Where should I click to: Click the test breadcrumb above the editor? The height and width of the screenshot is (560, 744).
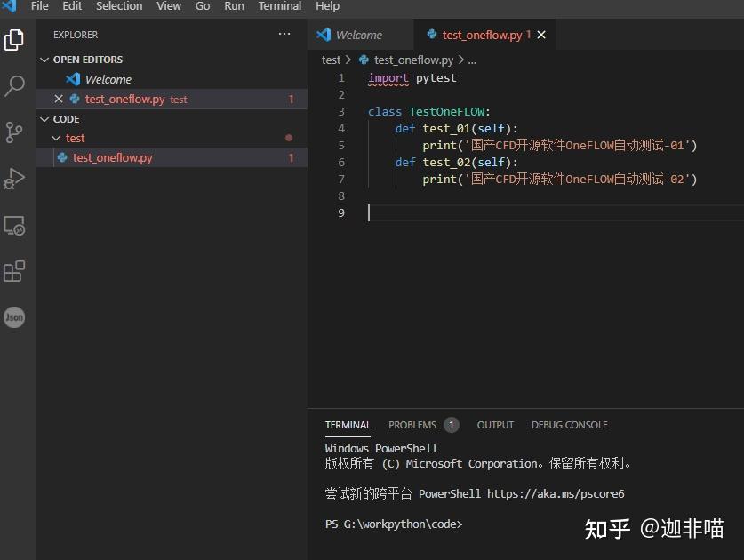[x=332, y=60]
